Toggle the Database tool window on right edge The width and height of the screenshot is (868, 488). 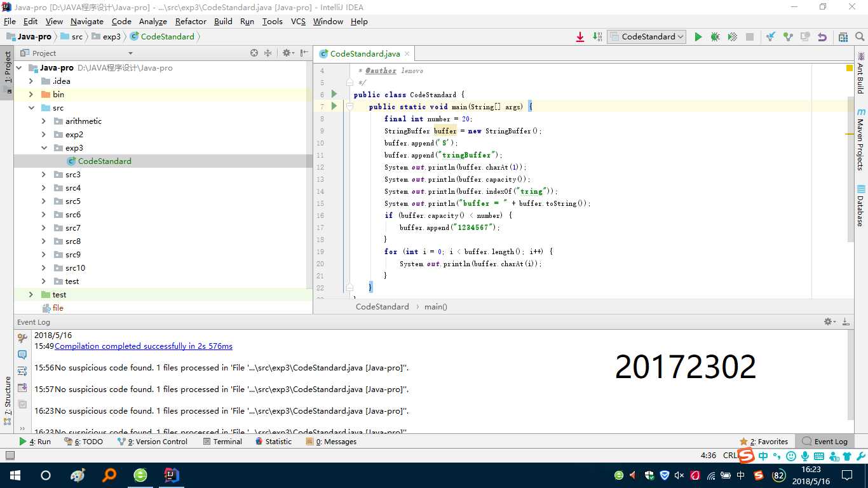click(861, 206)
